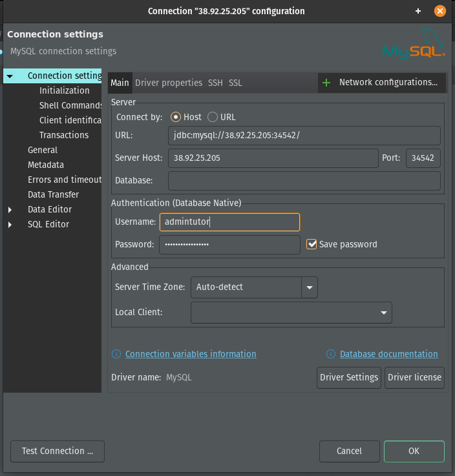455x476 pixels.
Task: Click the Port input field
Action: 423,158
